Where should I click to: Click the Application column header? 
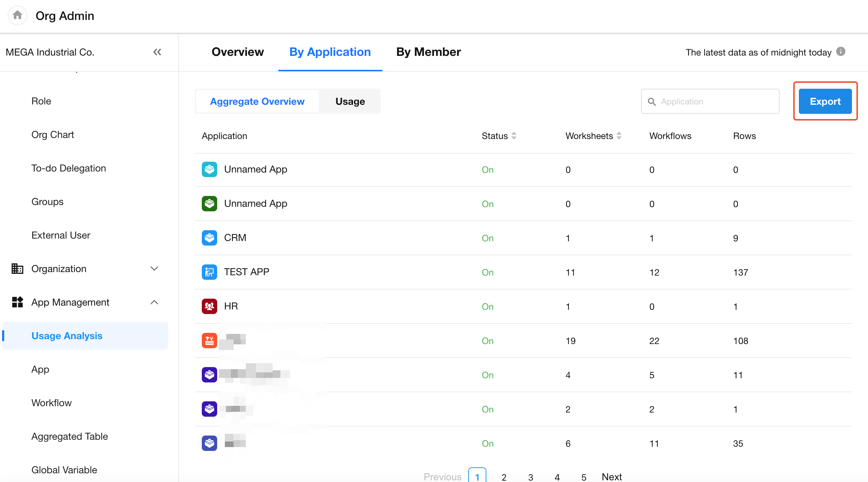pyautogui.click(x=225, y=136)
